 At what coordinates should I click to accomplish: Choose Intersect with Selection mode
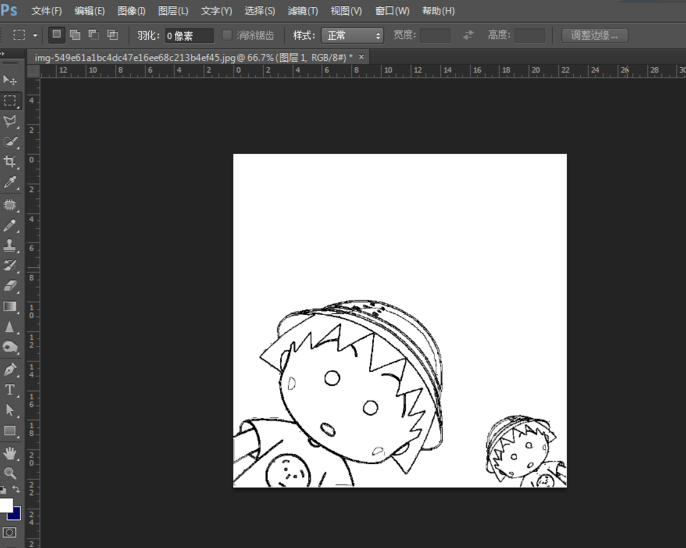point(113,35)
